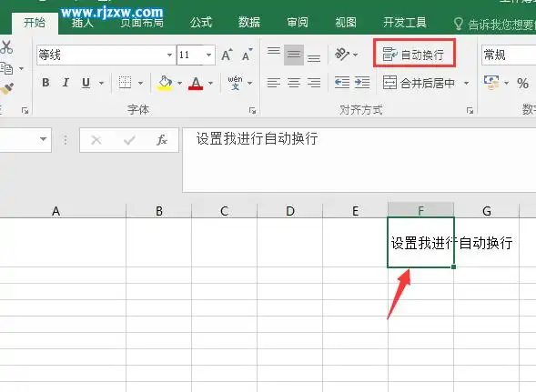
Task: Switch to 数据 Data tab
Action: [x=249, y=23]
